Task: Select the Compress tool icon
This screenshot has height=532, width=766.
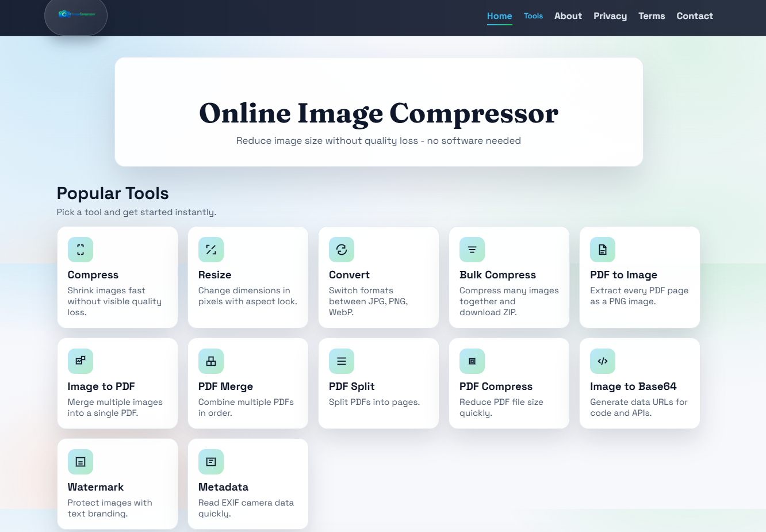Action: tap(81, 249)
